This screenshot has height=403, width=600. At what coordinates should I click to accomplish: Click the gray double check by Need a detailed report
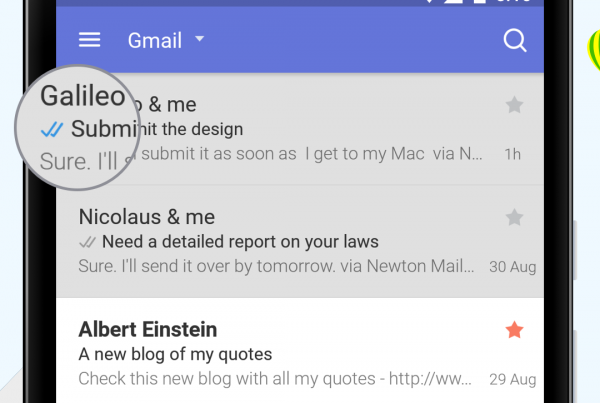(87, 242)
